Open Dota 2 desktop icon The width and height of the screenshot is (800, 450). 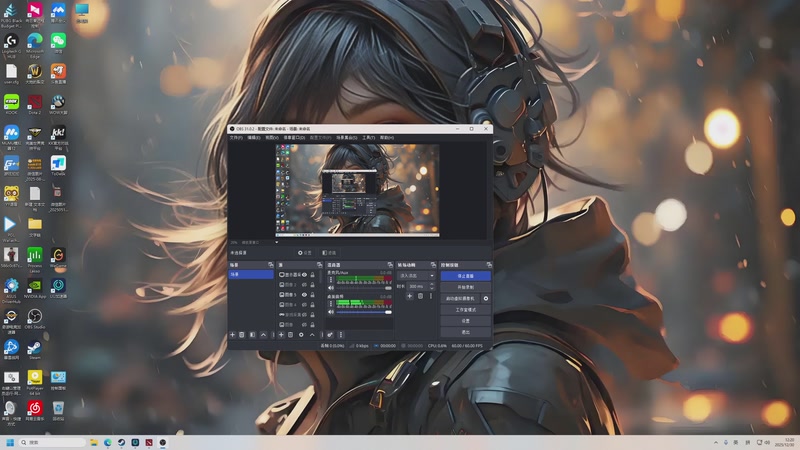pos(35,105)
